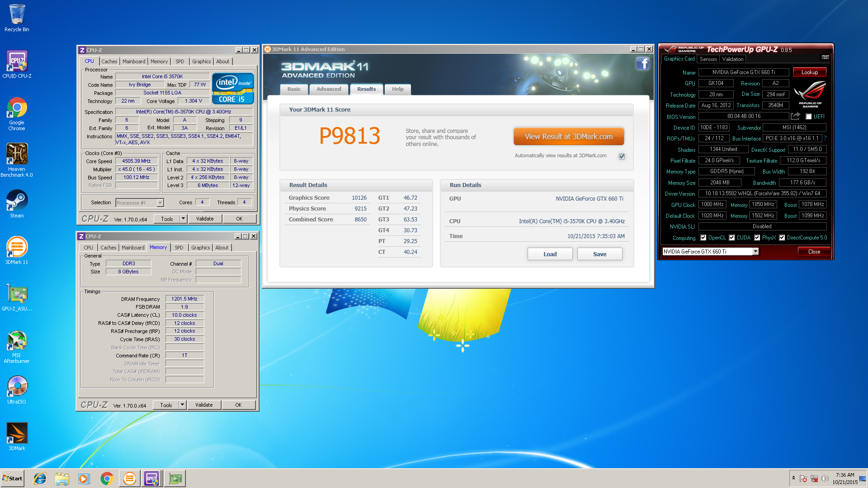The image size is (868, 488).
Task: Expand the GPU selection dropdown in GPU-Z
Action: point(755,252)
